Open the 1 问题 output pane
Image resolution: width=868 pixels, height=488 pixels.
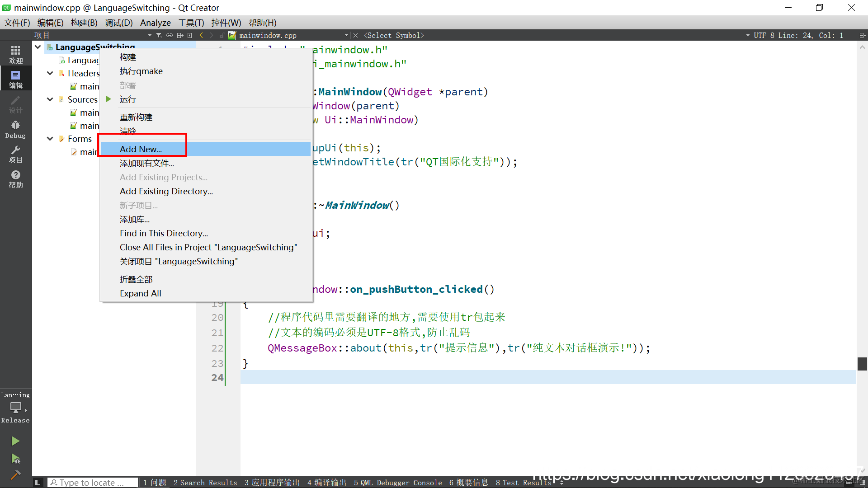155,483
